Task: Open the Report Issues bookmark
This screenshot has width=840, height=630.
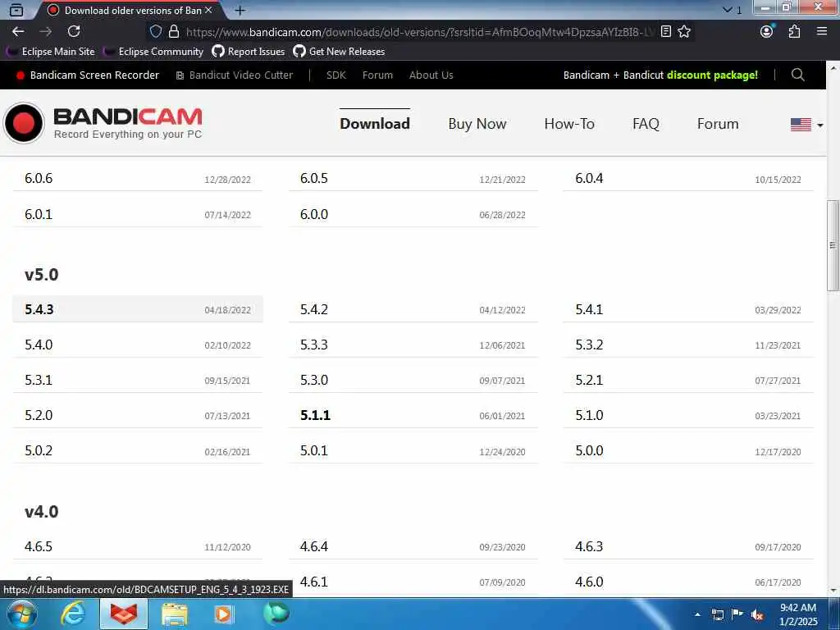Action: pos(249,52)
